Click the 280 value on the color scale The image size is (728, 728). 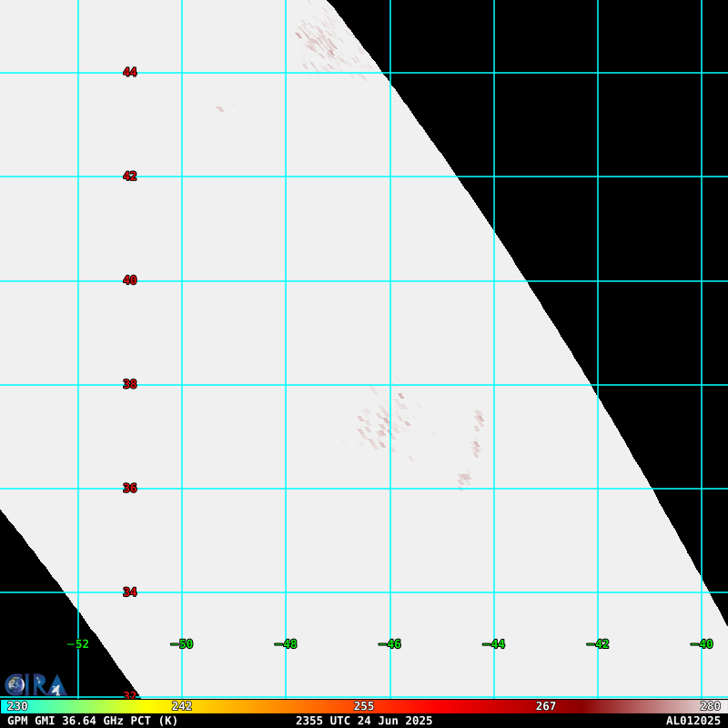[x=711, y=706]
